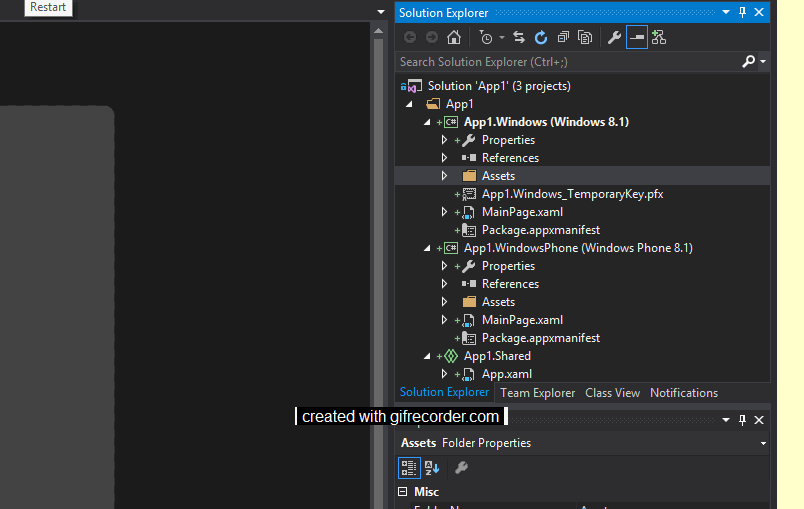Click Sync with Active Document icon

click(x=519, y=37)
